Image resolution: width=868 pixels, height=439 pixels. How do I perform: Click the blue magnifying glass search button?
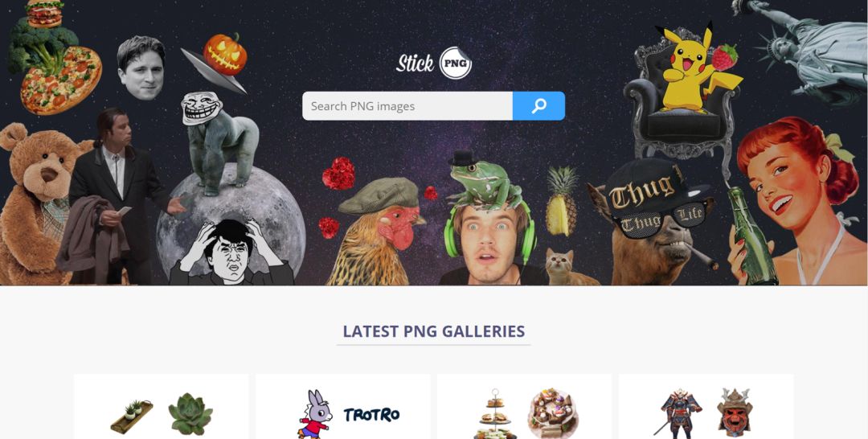[x=538, y=106]
